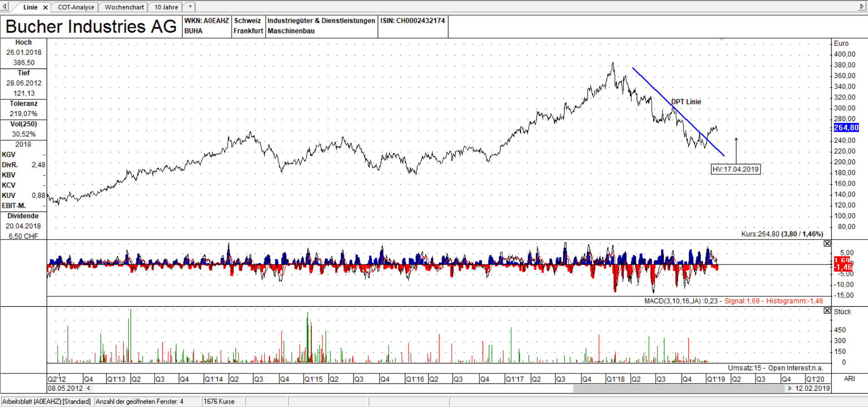868x407 pixels.
Task: Click the volatility value 30,52%
Action: pyautogui.click(x=24, y=134)
